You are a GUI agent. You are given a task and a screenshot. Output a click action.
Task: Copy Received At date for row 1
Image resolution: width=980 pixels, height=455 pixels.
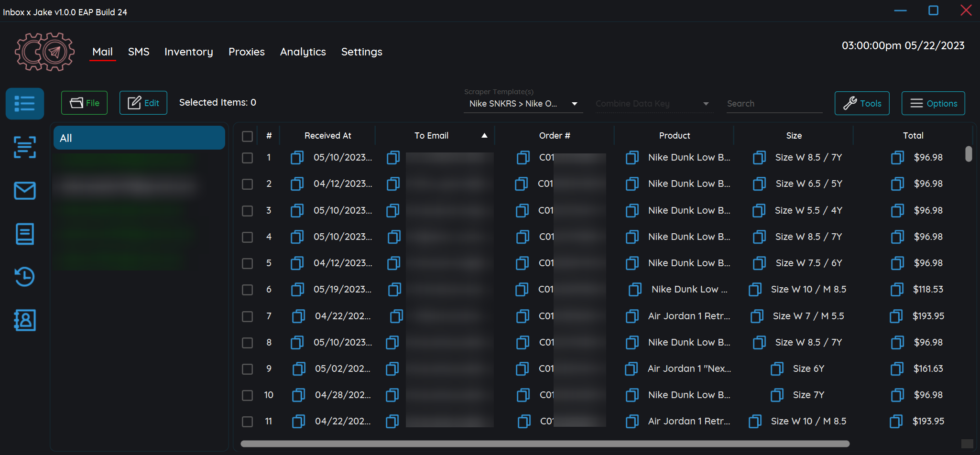tap(297, 157)
